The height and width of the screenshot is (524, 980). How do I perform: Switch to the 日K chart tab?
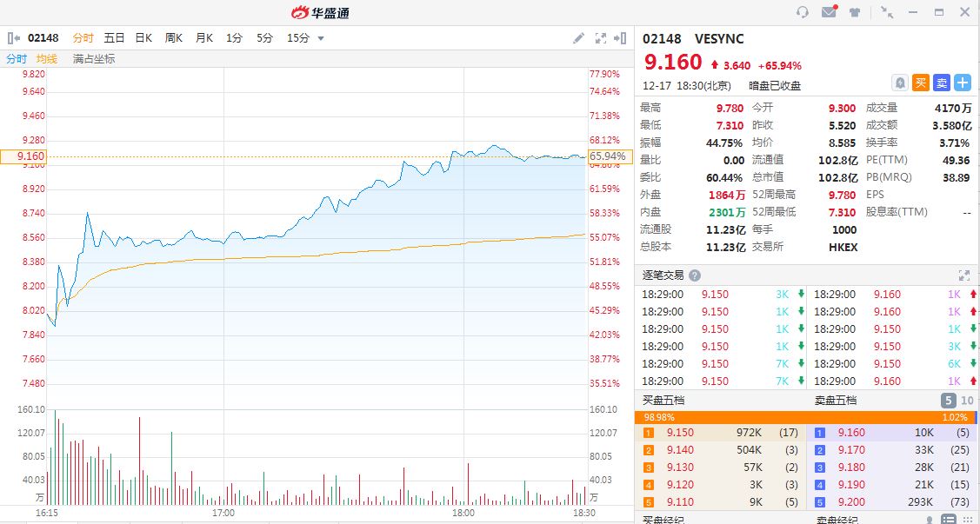pos(143,38)
